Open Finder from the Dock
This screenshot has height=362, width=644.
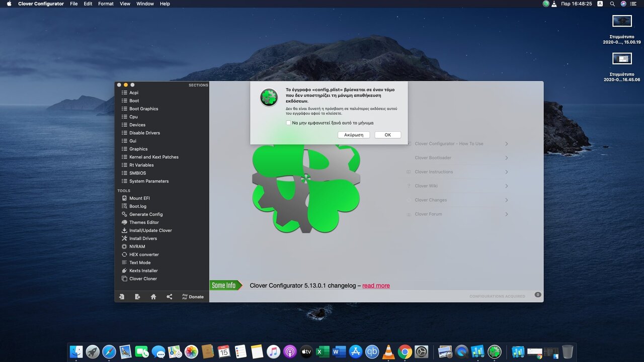pyautogui.click(x=76, y=351)
